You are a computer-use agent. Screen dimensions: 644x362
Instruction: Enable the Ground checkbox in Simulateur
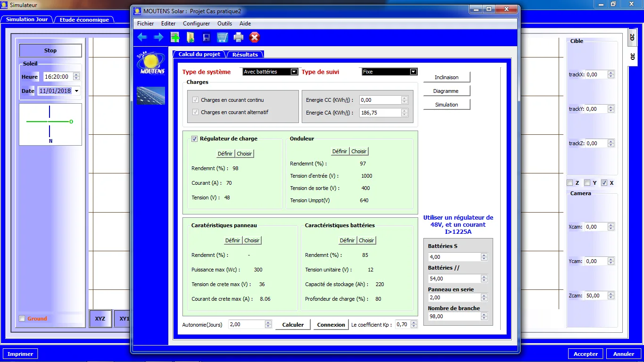[x=22, y=319]
